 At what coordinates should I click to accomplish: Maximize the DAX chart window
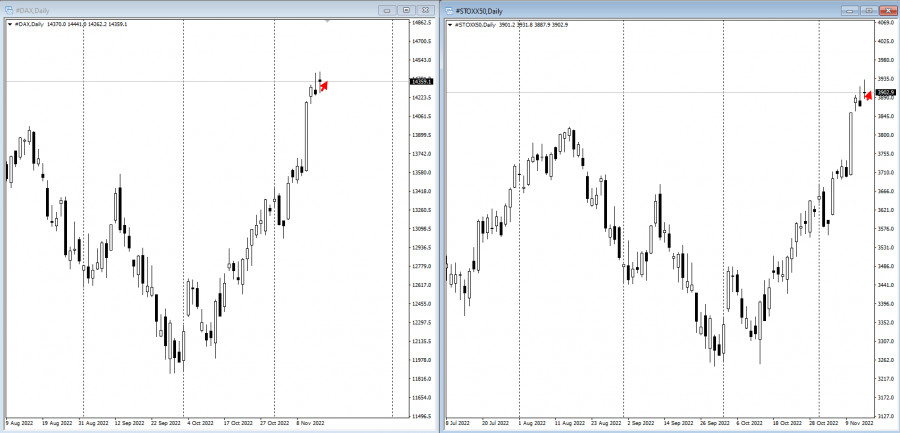[x=406, y=10]
